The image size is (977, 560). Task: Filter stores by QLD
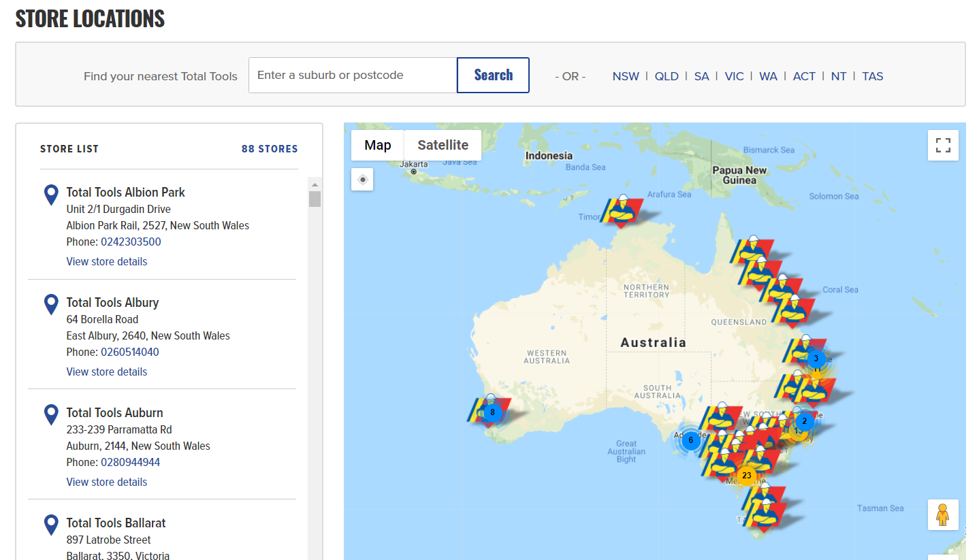pyautogui.click(x=667, y=76)
